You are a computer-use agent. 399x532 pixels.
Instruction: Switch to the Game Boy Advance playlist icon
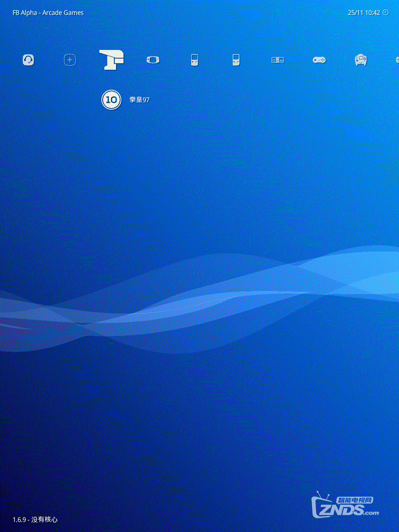pyautogui.click(x=153, y=60)
